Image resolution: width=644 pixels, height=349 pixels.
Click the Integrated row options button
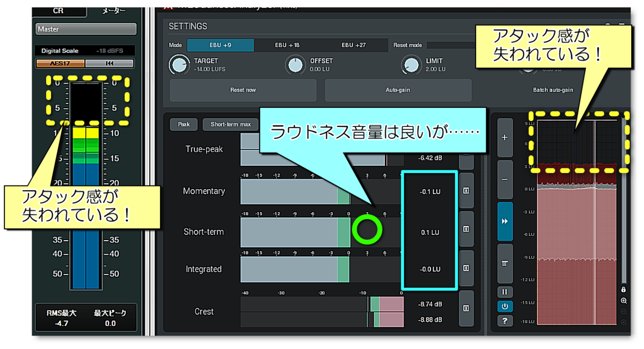coord(466,268)
